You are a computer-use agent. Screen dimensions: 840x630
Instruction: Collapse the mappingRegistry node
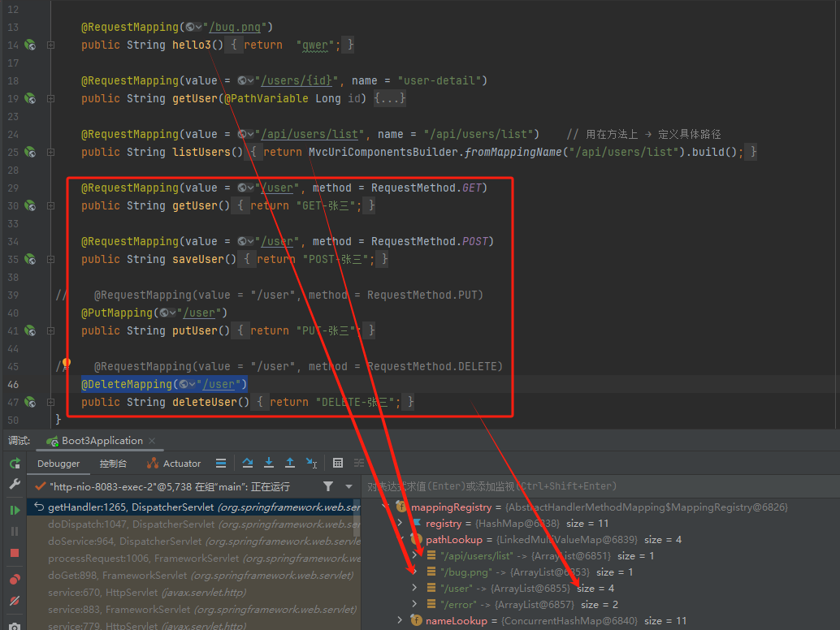click(385, 507)
